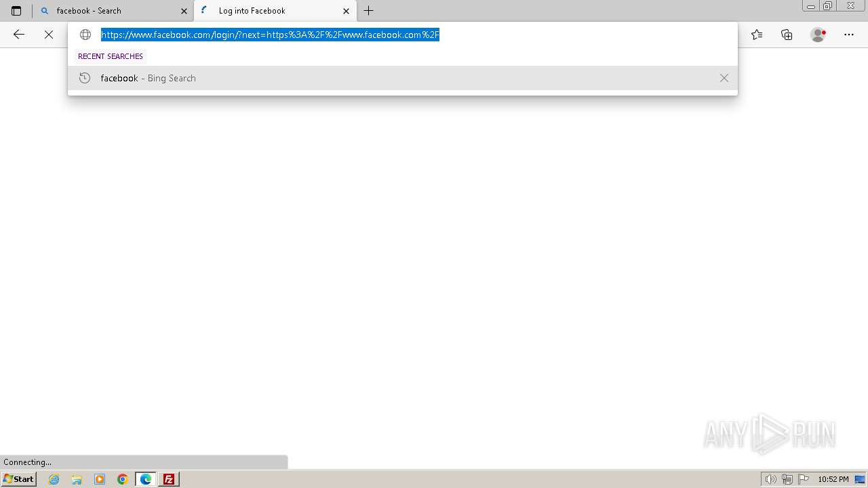Open File Explorer from taskbar
This screenshot has height=488, width=868.
pyautogui.click(x=77, y=479)
